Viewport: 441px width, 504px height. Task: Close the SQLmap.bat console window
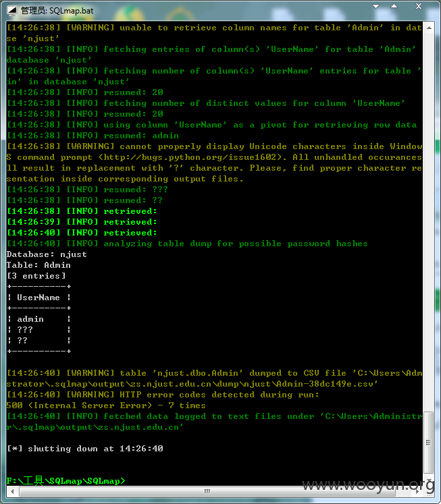(419, 7)
